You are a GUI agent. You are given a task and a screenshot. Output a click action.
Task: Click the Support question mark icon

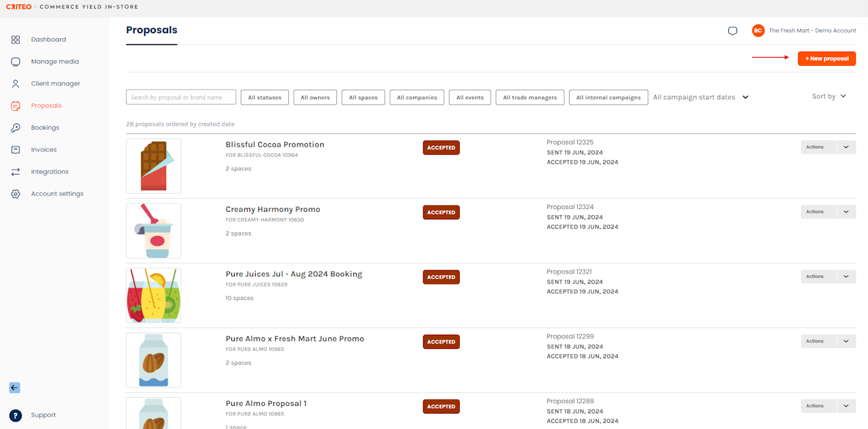[16, 415]
